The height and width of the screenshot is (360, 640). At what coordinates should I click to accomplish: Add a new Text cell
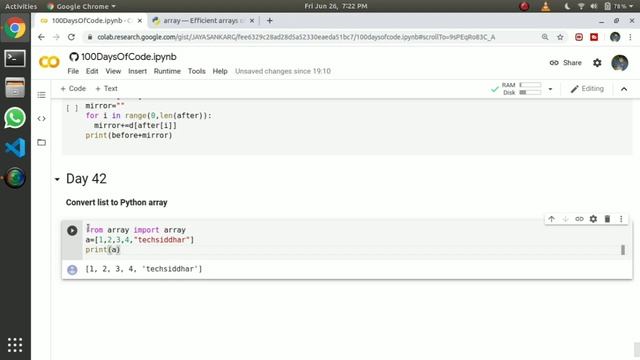coord(106,89)
